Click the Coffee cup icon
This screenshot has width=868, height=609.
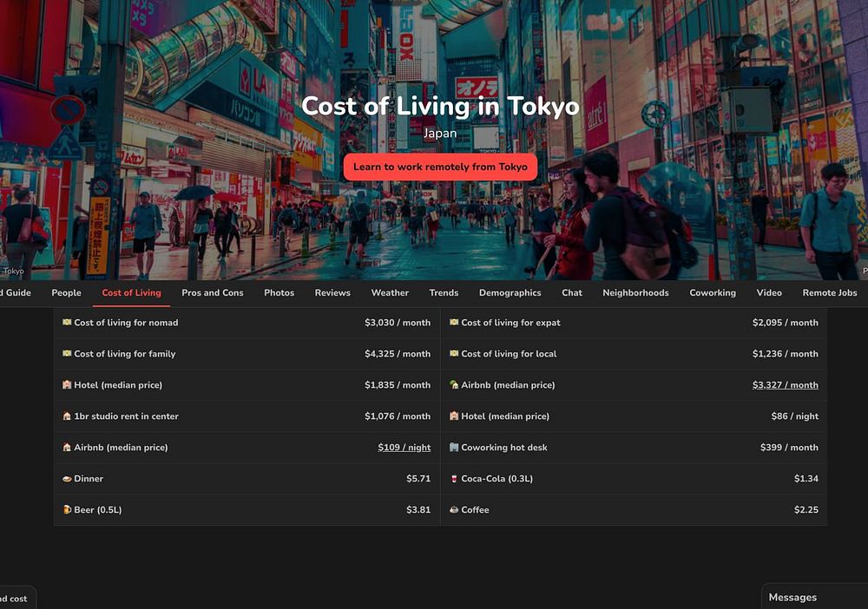click(454, 509)
